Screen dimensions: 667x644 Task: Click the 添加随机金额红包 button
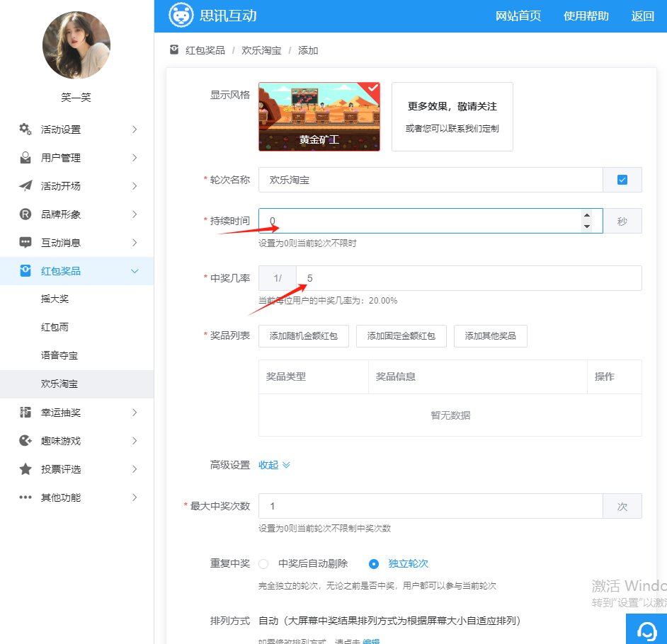click(304, 336)
